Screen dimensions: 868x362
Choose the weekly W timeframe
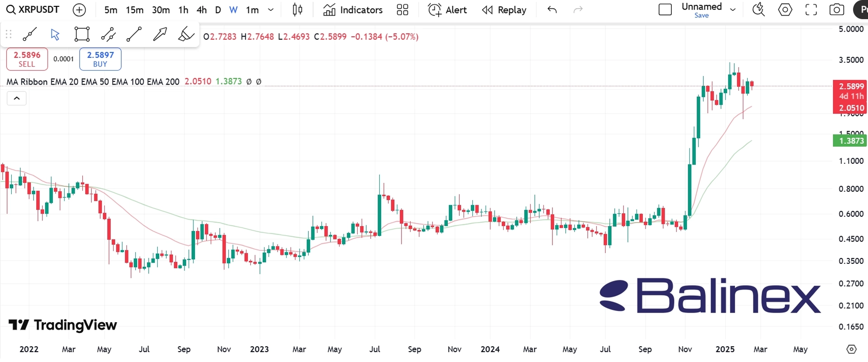pos(233,10)
